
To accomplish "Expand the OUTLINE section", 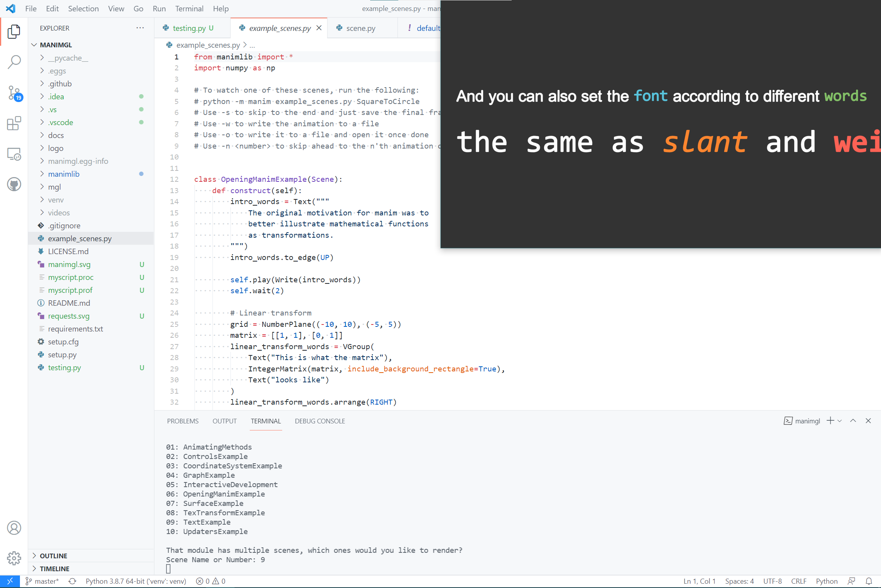I will point(54,556).
